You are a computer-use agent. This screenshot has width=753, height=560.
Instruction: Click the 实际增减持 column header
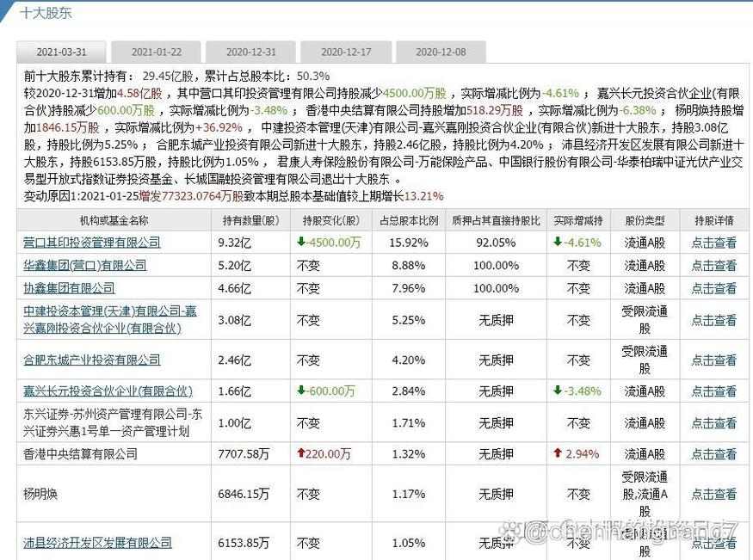click(x=578, y=220)
